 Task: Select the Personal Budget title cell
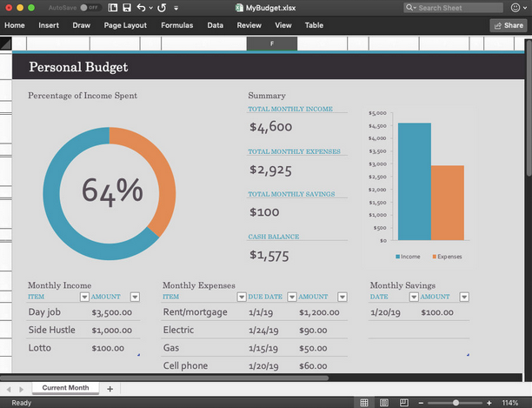[x=78, y=67]
